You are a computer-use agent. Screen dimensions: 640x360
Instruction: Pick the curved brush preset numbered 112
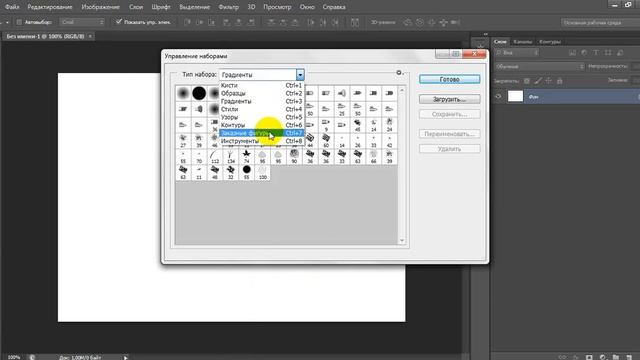(215, 156)
